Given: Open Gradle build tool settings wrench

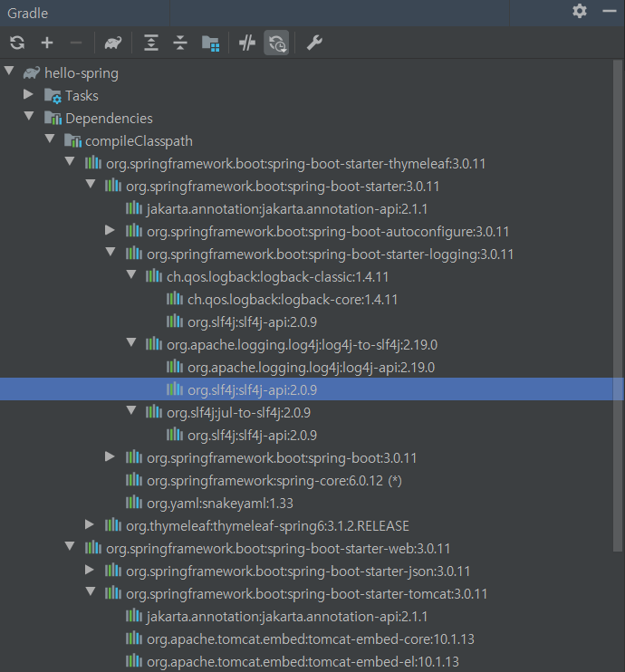Looking at the screenshot, I should [314, 43].
